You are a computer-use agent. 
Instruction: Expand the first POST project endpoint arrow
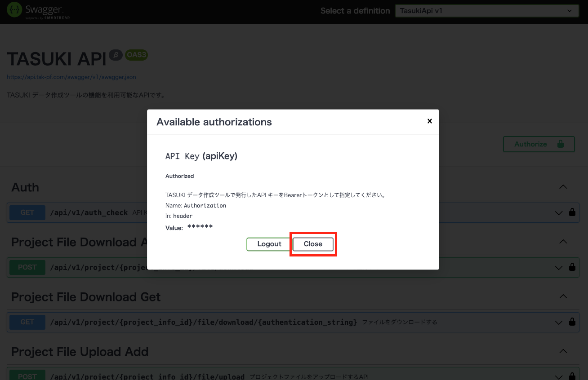[559, 268]
